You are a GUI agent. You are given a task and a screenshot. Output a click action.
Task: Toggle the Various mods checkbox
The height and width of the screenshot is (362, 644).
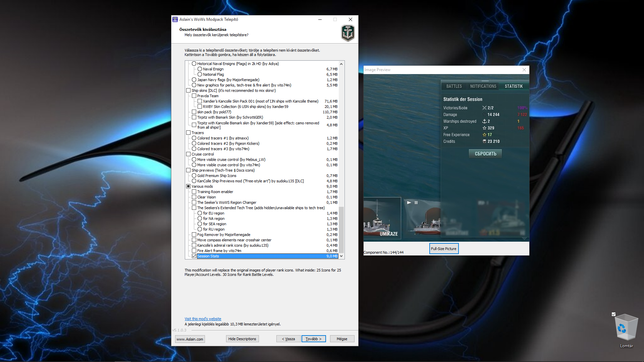[188, 186]
